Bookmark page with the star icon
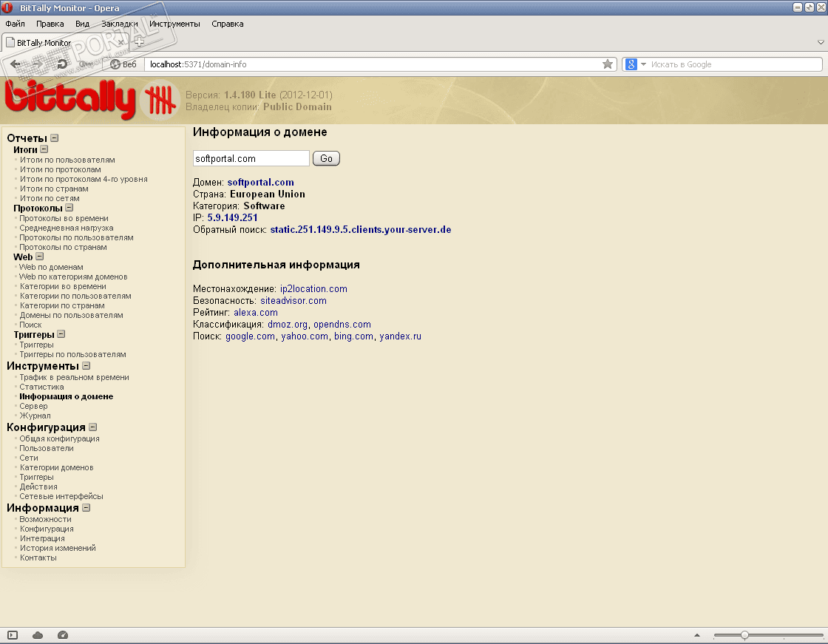 pos(607,64)
